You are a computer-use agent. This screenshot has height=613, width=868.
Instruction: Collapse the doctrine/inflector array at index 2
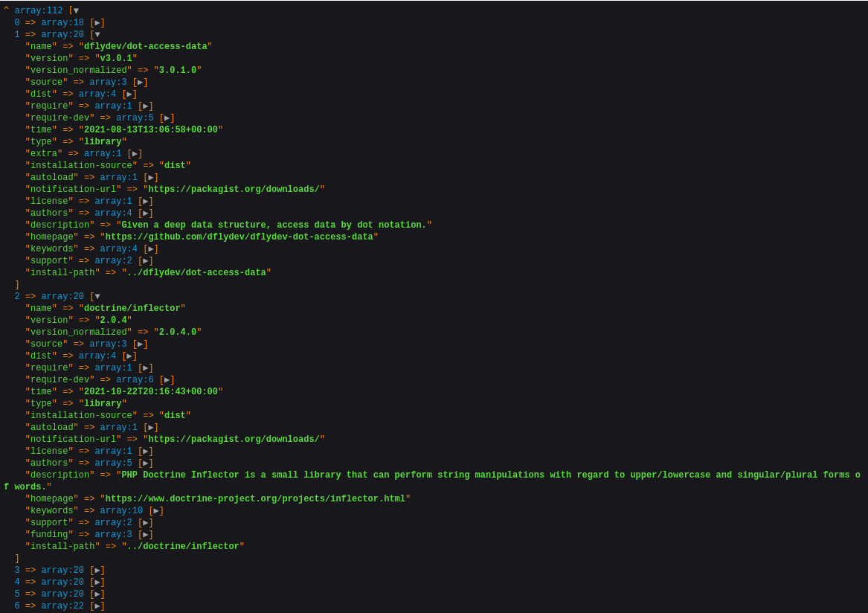pyautogui.click(x=97, y=297)
